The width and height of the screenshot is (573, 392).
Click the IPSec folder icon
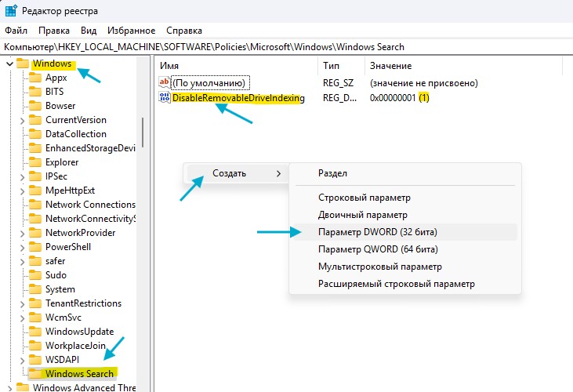point(35,176)
